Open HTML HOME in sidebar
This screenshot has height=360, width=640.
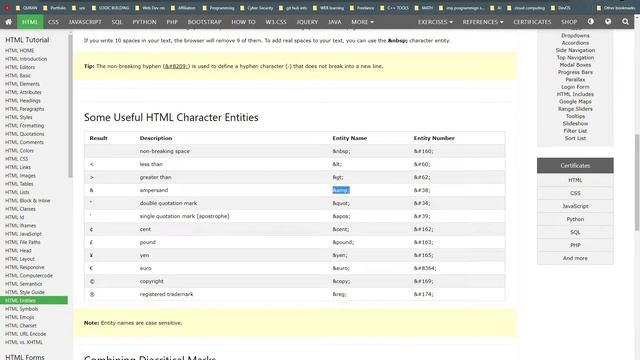(20, 51)
